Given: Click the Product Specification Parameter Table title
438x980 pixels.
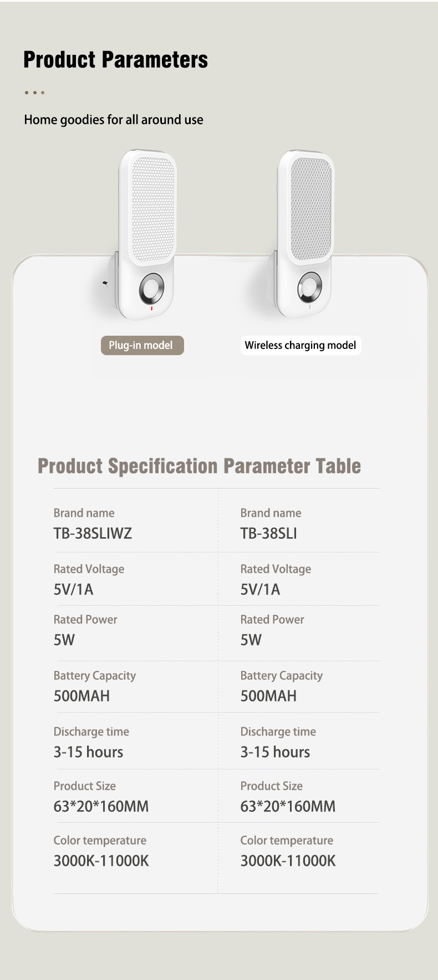Looking at the screenshot, I should (199, 466).
